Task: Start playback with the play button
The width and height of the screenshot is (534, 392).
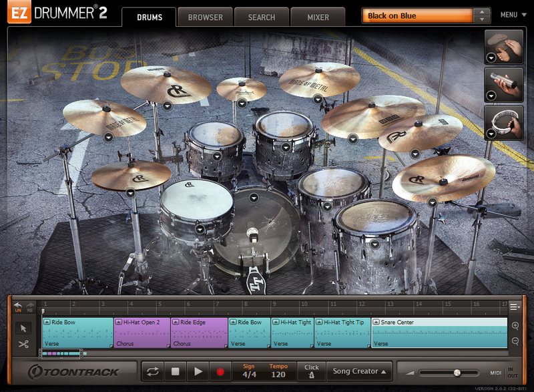Action: click(x=198, y=371)
